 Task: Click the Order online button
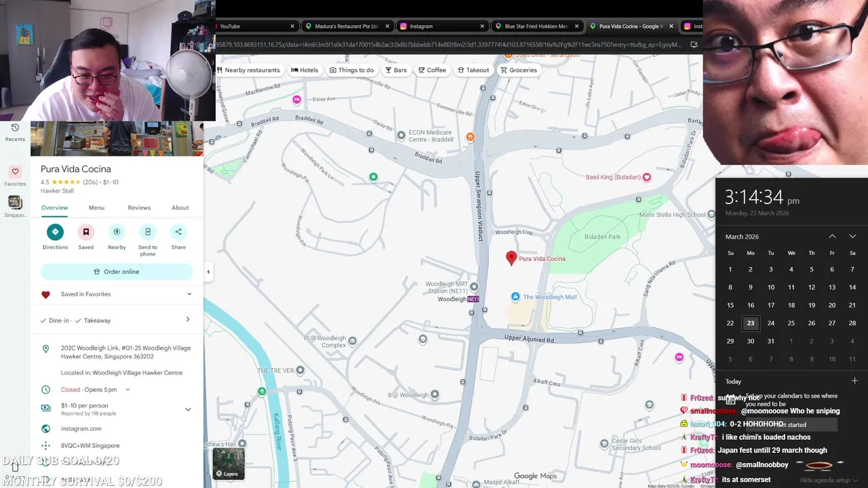(117, 272)
